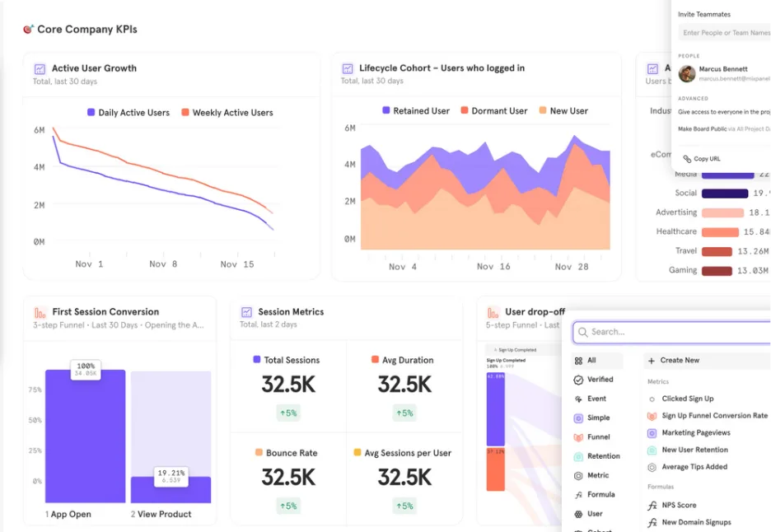Switch to the All filter tab

pyautogui.click(x=586, y=360)
